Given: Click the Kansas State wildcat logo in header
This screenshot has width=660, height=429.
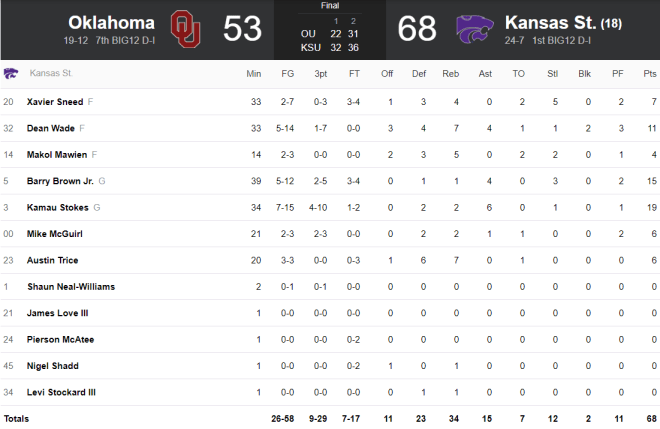Looking at the screenshot, I should (474, 29).
